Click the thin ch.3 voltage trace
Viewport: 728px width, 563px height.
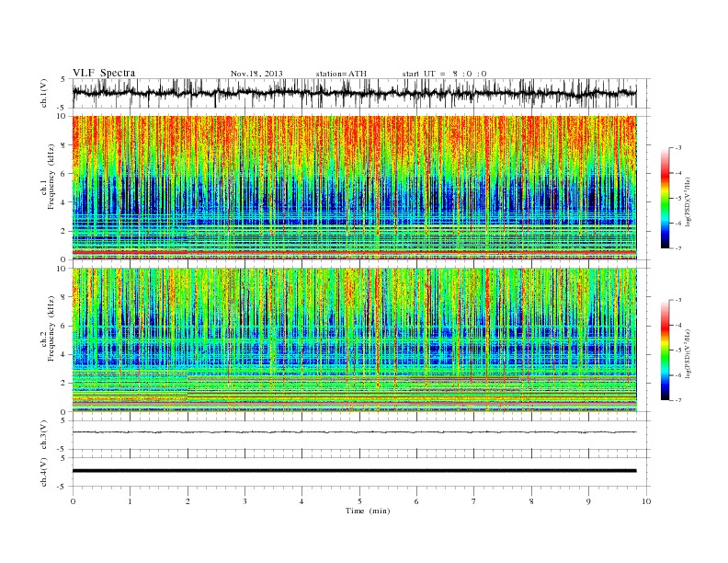click(x=354, y=432)
